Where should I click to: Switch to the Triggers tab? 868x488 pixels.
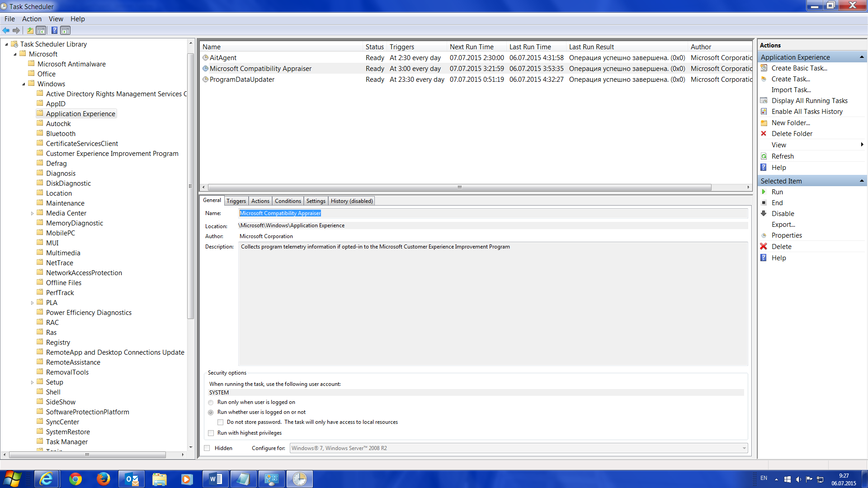tap(236, 201)
